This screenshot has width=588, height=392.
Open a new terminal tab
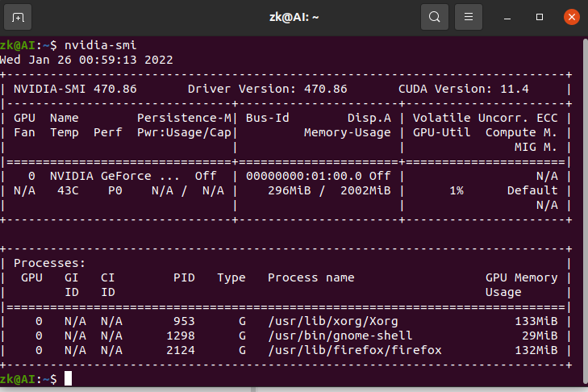tap(18, 17)
